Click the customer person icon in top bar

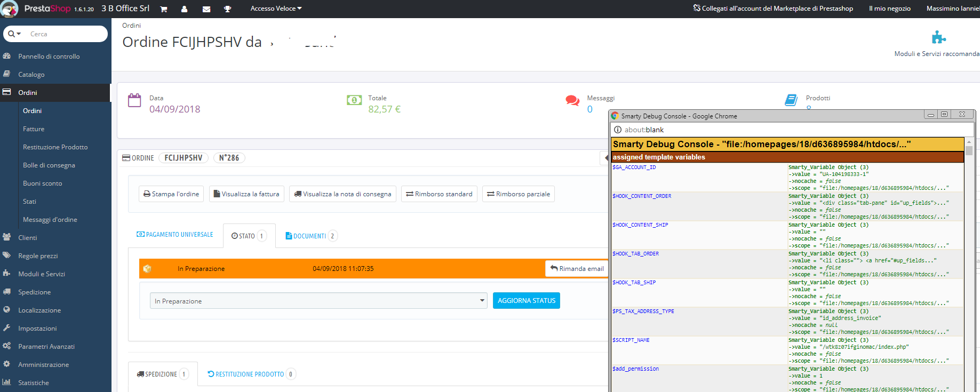[185, 9]
